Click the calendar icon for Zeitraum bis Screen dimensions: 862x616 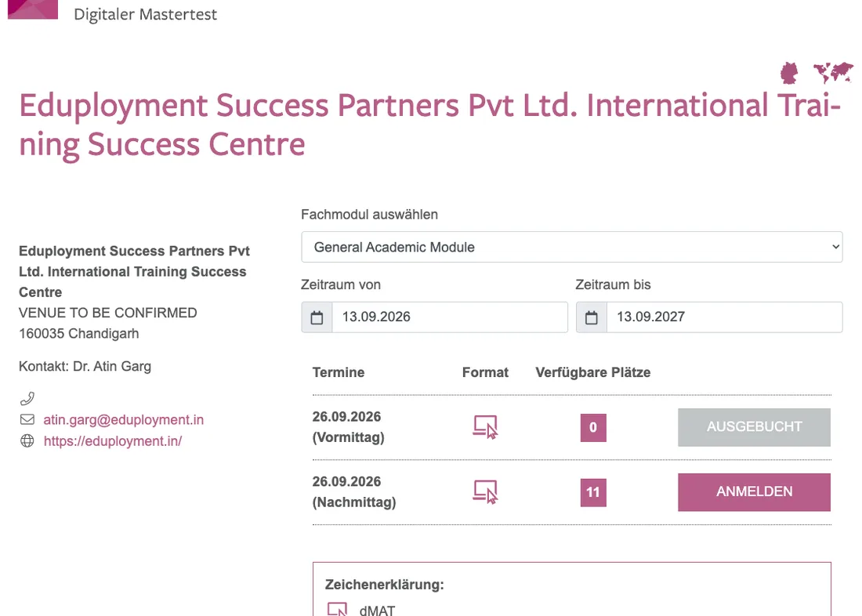592,317
